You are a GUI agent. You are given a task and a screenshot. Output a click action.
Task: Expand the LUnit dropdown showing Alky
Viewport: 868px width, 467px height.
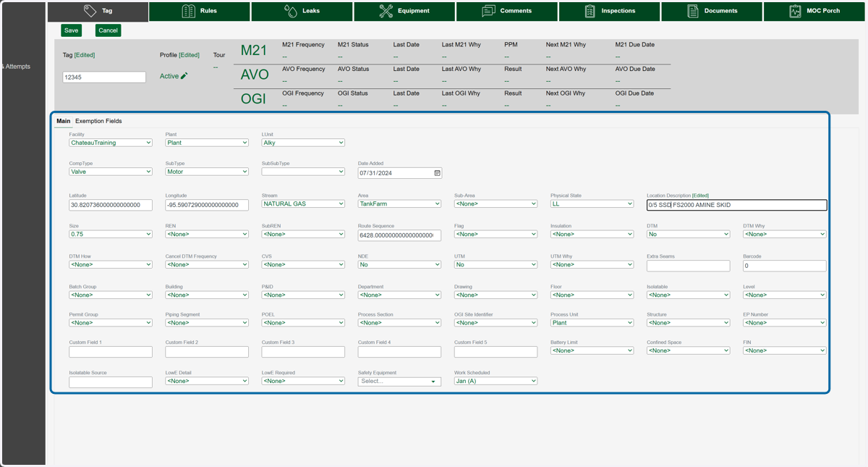coord(303,143)
